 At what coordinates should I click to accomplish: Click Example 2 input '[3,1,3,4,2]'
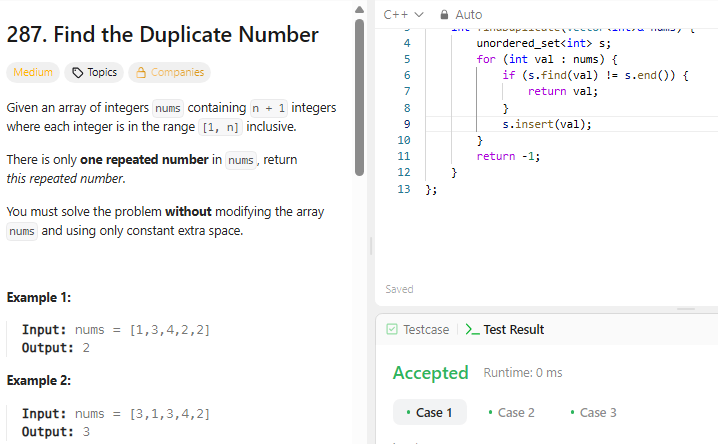click(169, 414)
